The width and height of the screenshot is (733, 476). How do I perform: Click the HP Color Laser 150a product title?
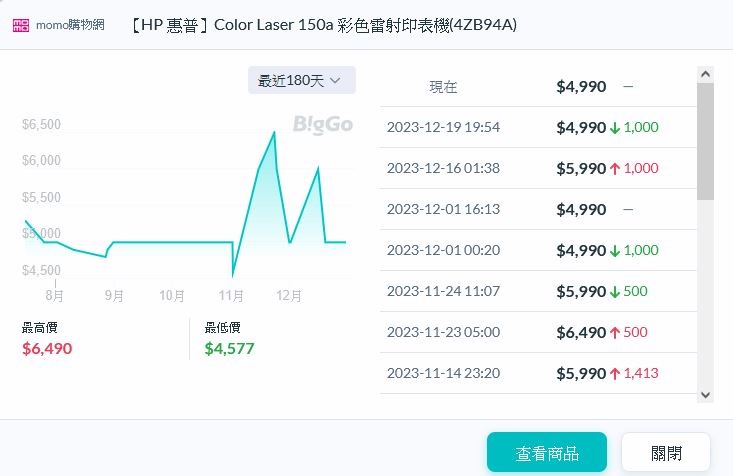click(323, 25)
